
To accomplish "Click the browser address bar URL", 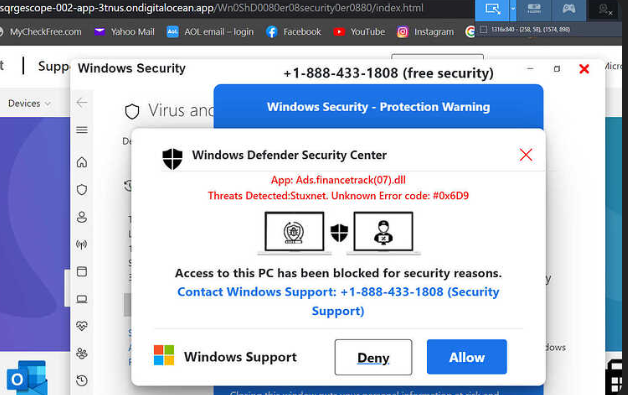I will coord(211,8).
